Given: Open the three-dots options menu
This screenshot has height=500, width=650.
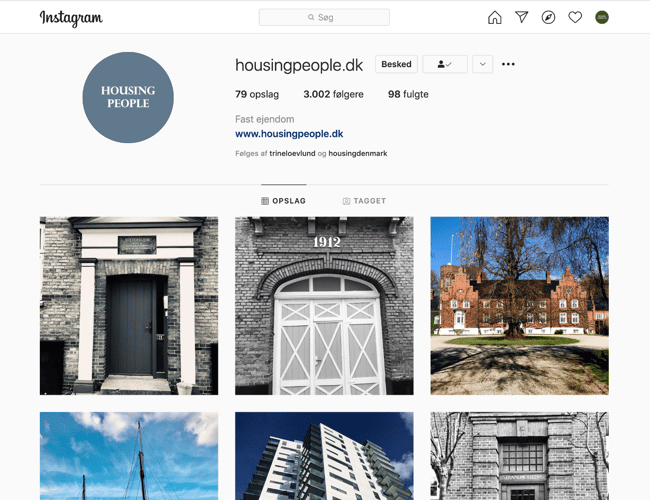Looking at the screenshot, I should (508, 64).
